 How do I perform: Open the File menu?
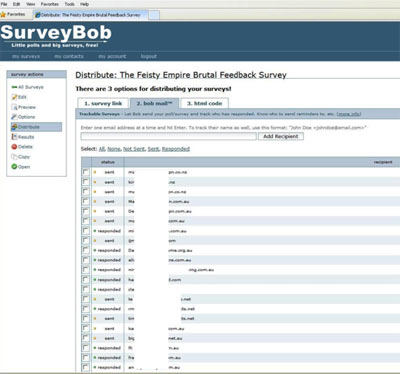pos(4,4)
